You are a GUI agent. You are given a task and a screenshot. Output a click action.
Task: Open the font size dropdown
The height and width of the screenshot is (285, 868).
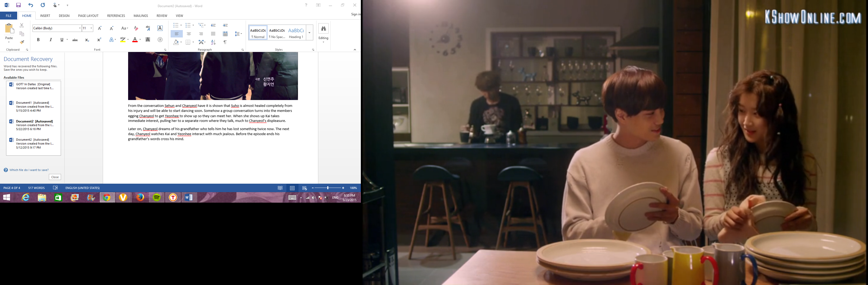pos(91,28)
